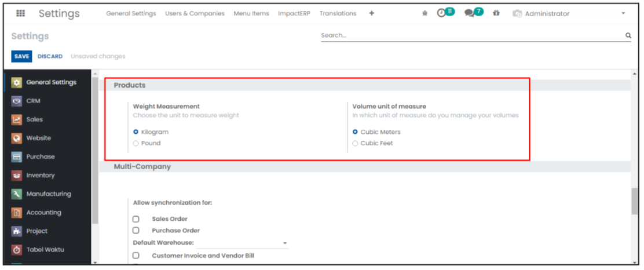Click the main page scrollbar thumb
644x270 pixels.
[x=635, y=202]
